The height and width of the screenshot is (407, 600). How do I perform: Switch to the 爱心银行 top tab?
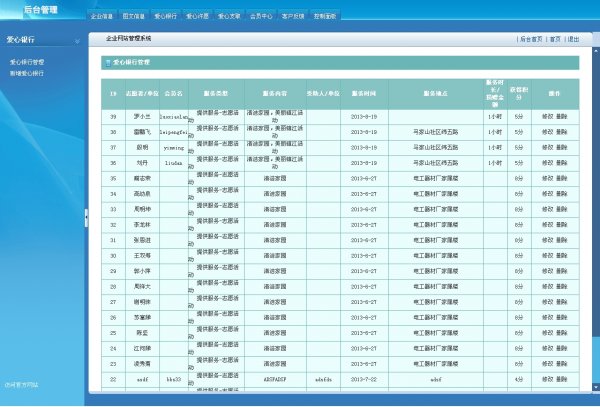pyautogui.click(x=165, y=16)
